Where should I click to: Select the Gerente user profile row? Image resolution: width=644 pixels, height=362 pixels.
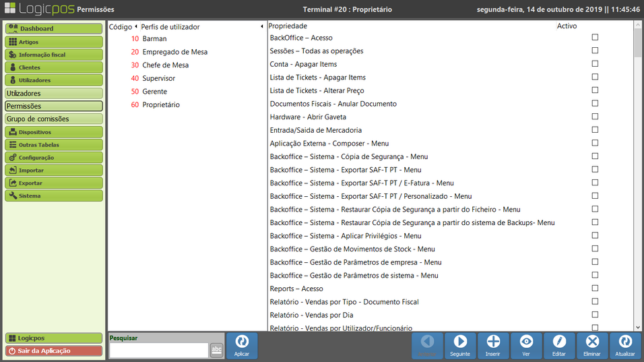[x=154, y=92]
